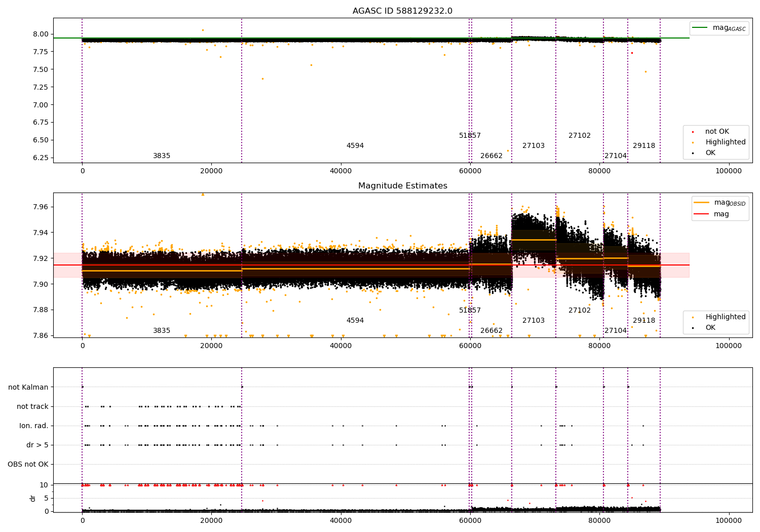Click the 6.25 y-axis tick label
760x532 pixels.
point(41,158)
